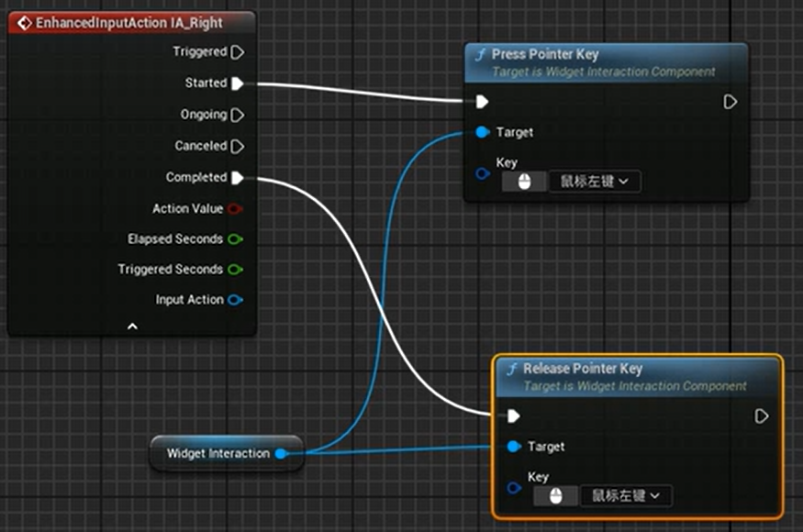Click Target pin on Press Pointer Key
803x532 pixels.
pyautogui.click(x=483, y=132)
